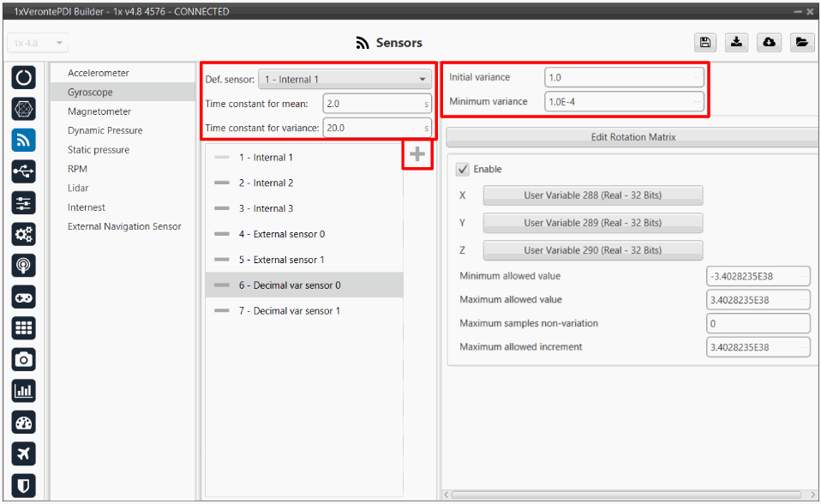Open the camera sidebar icon
The width and height of the screenshot is (821, 504).
(24, 359)
